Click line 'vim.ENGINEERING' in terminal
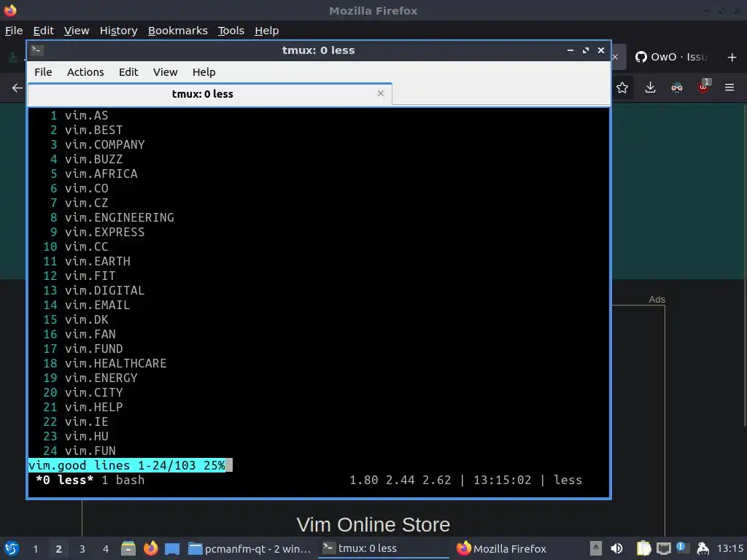747x560 pixels. tap(120, 217)
